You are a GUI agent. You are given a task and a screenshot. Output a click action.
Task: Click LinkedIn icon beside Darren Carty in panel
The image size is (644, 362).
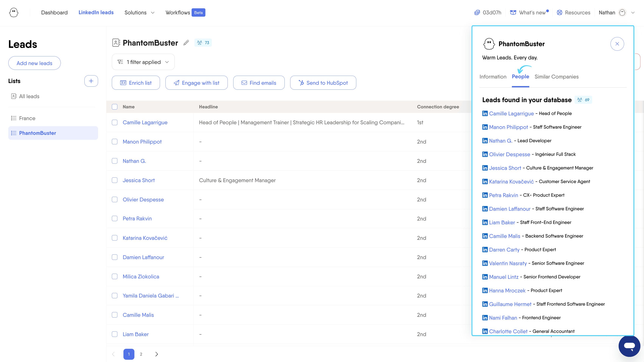485,250
